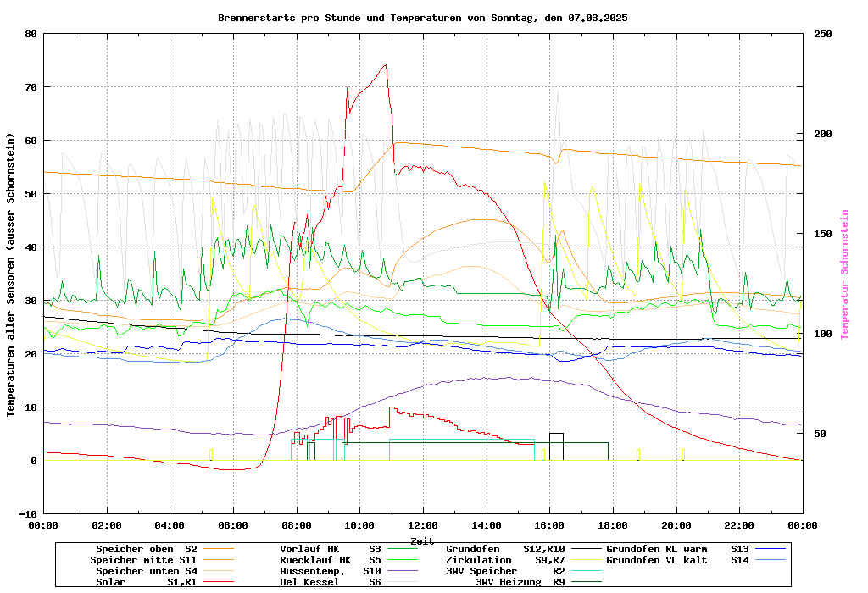This screenshot has height=593, width=868.
Task: Click the pink Temperatur Schornstein axis label
Action: (844, 274)
